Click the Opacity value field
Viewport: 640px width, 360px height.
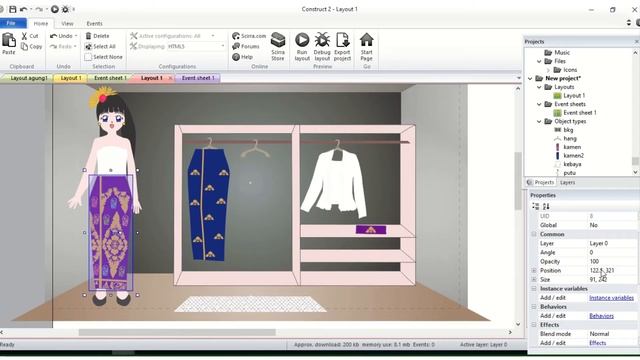611,262
